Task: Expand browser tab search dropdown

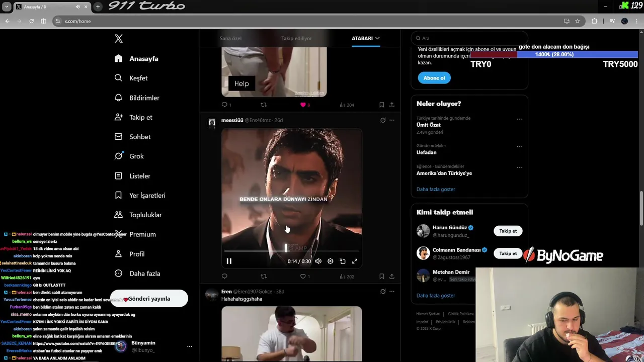Action: (x=7, y=7)
